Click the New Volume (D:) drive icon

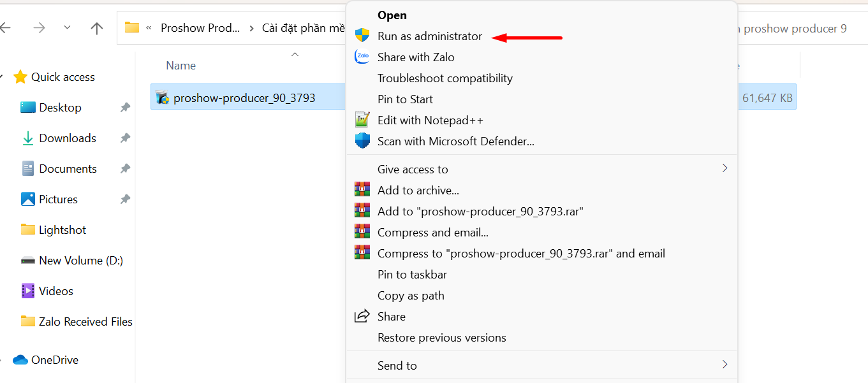pos(28,261)
